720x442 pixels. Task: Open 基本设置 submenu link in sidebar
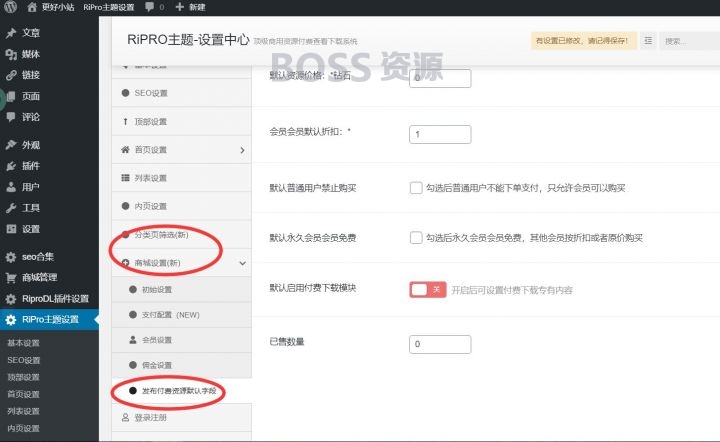tap(23, 343)
